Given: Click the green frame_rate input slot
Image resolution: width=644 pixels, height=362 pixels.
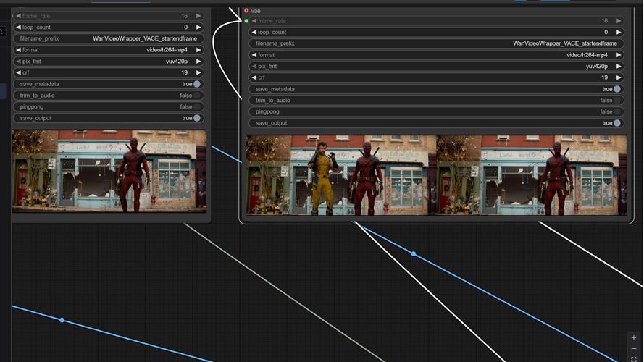Looking at the screenshot, I should pyautogui.click(x=246, y=20).
